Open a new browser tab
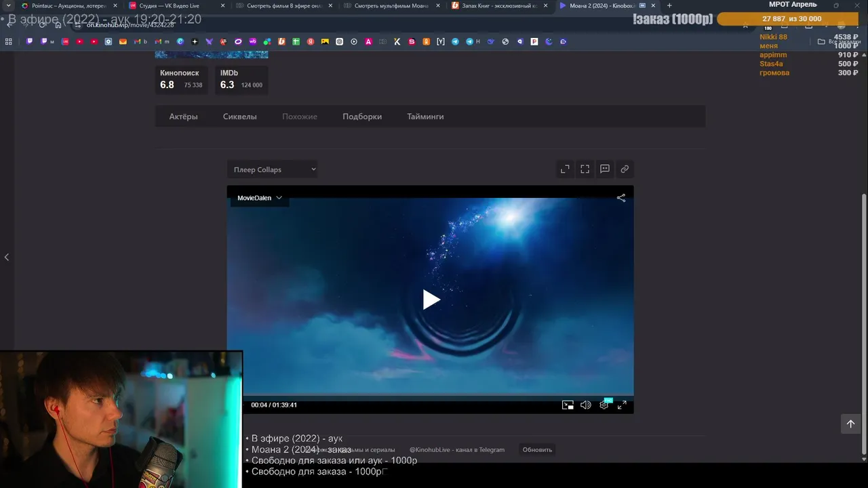868x488 pixels. pos(669,5)
